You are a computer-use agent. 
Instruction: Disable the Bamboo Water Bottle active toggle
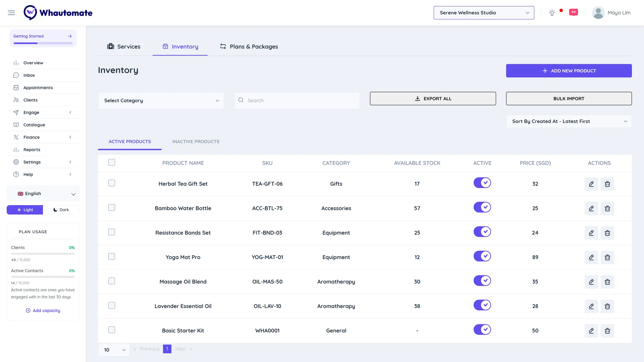482,207
